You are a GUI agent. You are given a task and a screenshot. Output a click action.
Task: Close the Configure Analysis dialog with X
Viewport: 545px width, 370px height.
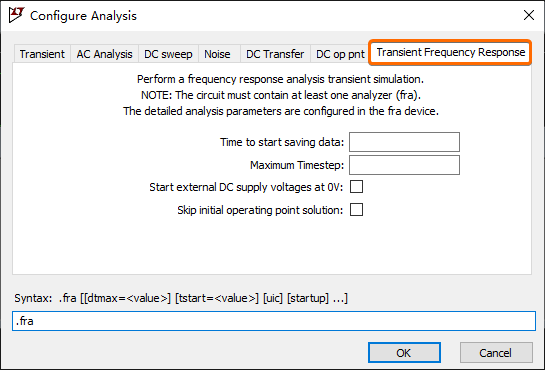tap(529, 15)
